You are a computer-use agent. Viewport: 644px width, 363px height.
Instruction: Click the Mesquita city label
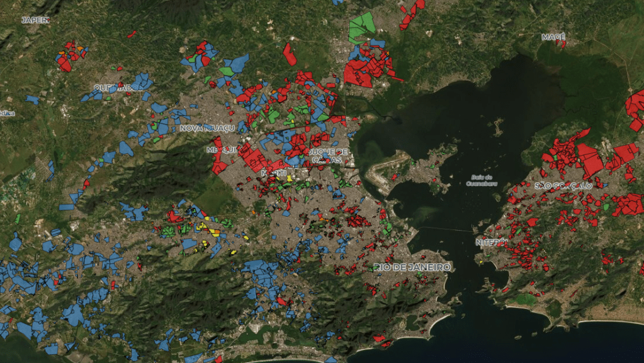coord(222,150)
